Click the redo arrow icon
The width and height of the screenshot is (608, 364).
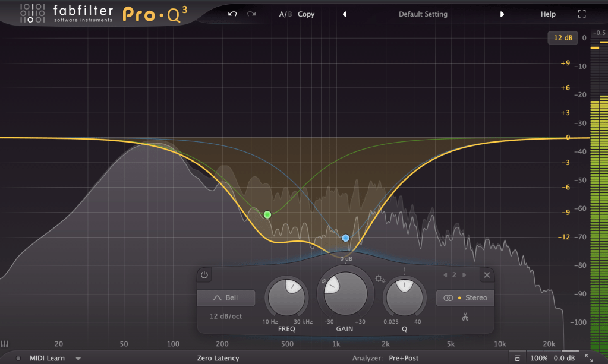[251, 14]
